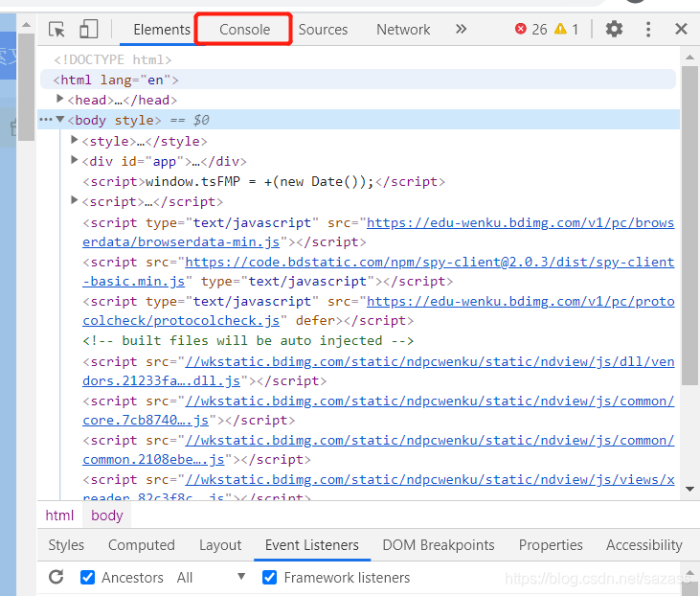Expand the collapsed script element node
Image resolution: width=700 pixels, height=596 pixels.
click(75, 200)
